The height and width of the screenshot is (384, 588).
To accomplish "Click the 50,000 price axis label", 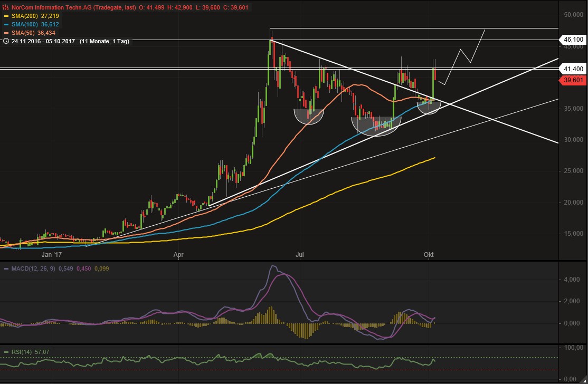I will click(x=573, y=15).
